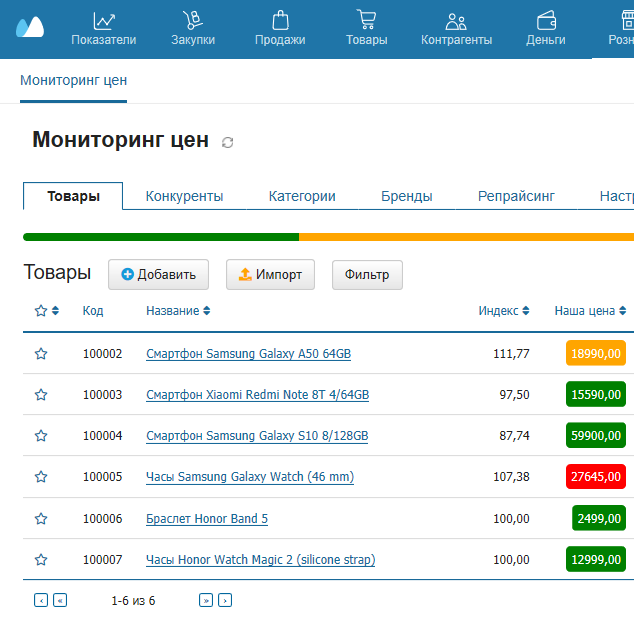Open Смартфон Xiaomi Redmi Note 8T 4/64GB
Screen dimensions: 634x634
258,395
